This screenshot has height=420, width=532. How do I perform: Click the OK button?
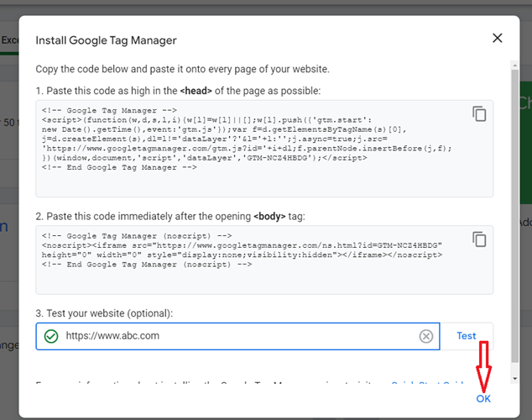483,399
